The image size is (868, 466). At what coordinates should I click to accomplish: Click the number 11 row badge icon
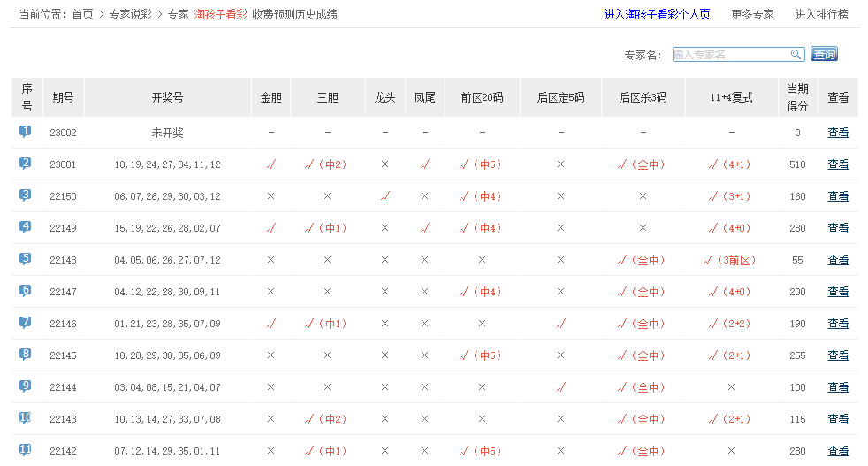26,450
